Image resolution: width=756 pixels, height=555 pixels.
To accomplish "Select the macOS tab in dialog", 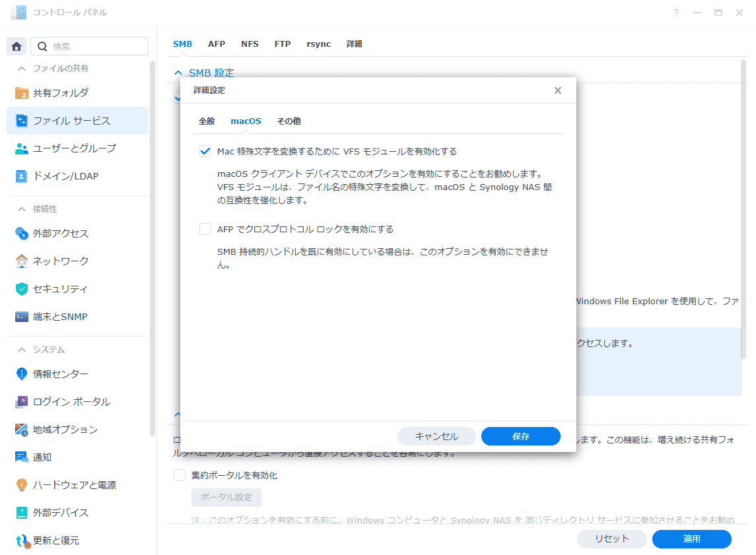I will pyautogui.click(x=246, y=121).
